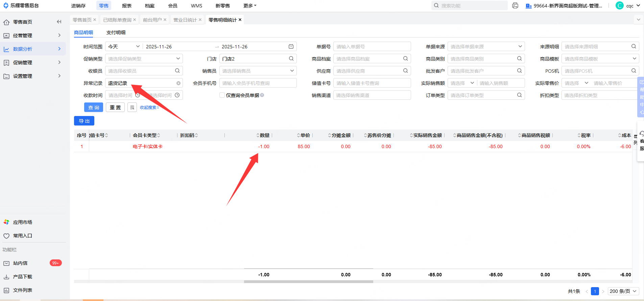Open 常用入口 heart item
This screenshot has height=301, width=644.
point(22,236)
